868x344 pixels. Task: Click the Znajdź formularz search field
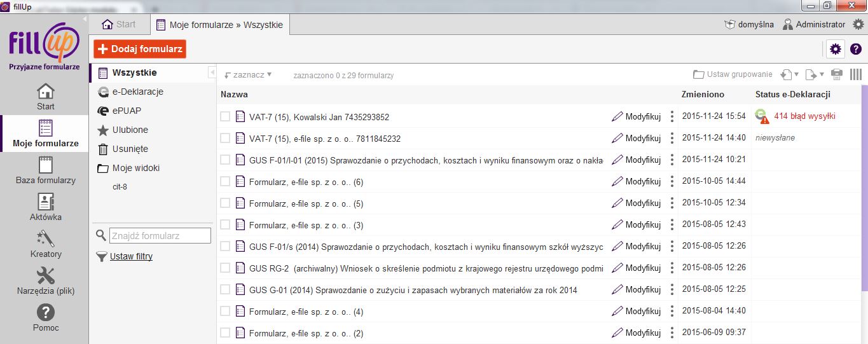click(x=160, y=235)
